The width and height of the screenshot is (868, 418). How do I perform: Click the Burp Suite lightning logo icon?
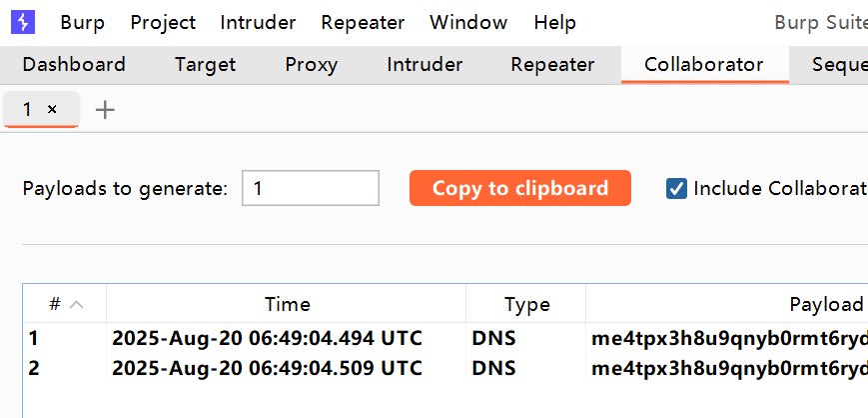point(23,22)
